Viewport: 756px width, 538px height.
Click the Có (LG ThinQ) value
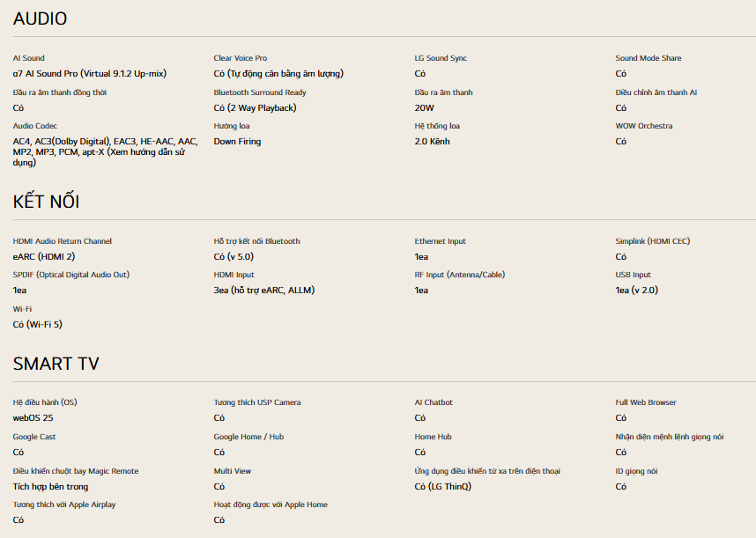tap(442, 487)
